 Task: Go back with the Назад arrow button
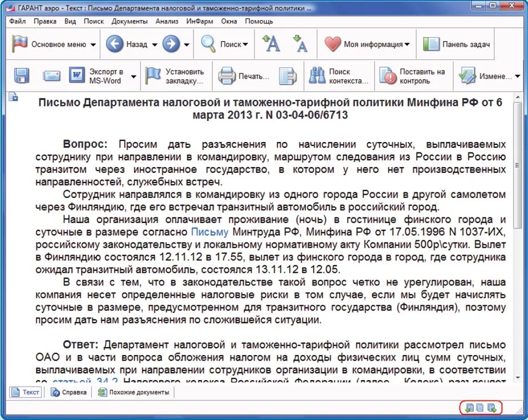[126, 44]
